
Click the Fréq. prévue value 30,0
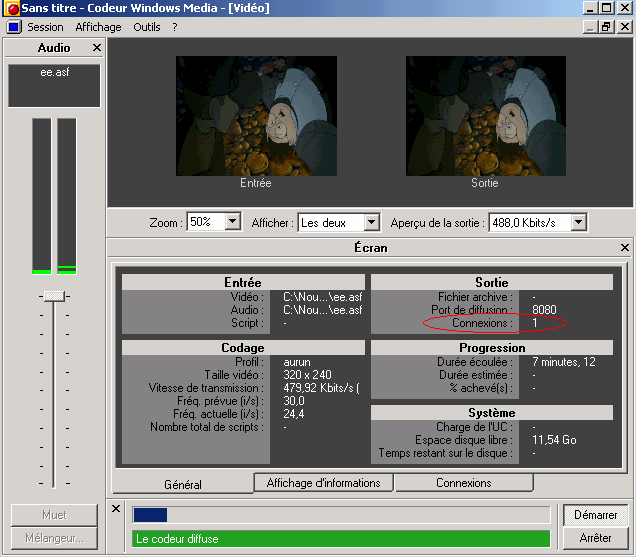(294, 401)
